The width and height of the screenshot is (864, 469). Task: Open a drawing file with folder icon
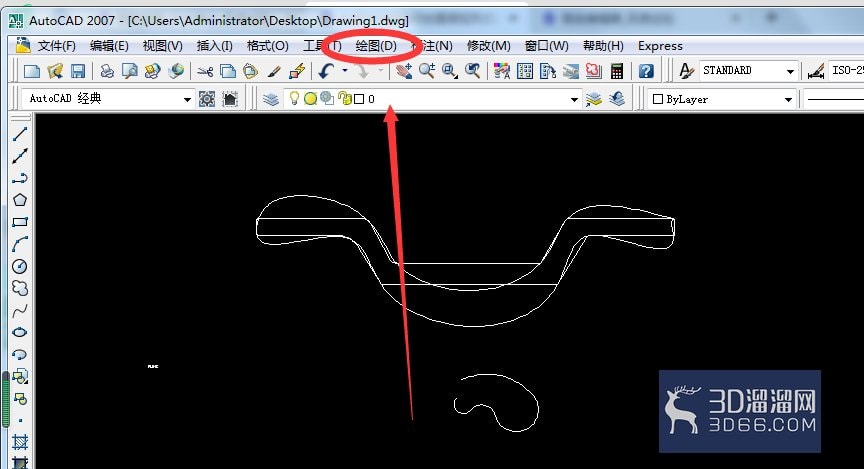(x=55, y=71)
